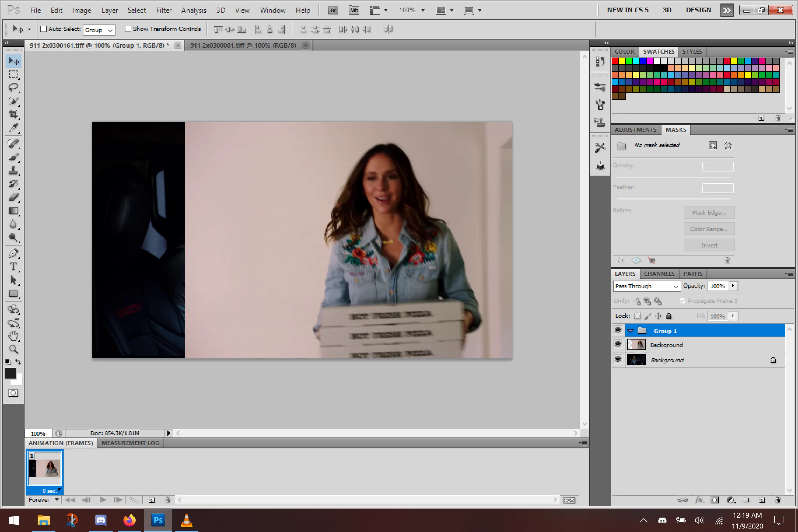Open Firefox from the taskbar
The width and height of the screenshot is (798, 532).
click(129, 520)
